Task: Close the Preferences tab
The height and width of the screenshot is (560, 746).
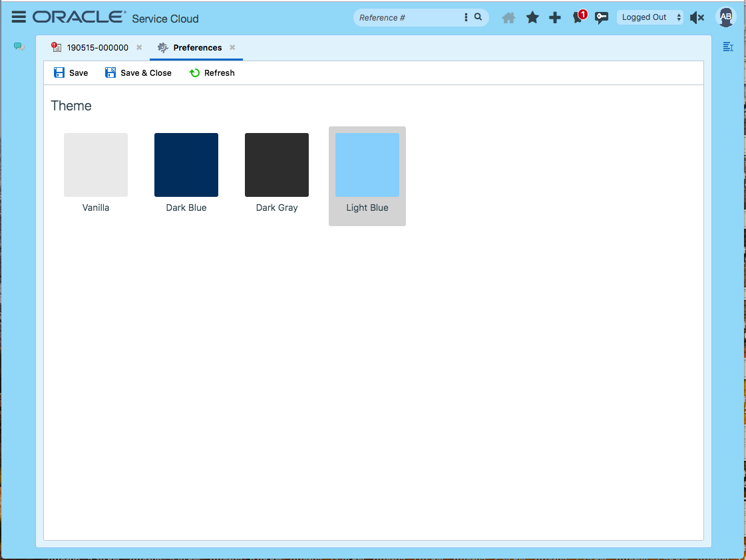Action: [232, 47]
